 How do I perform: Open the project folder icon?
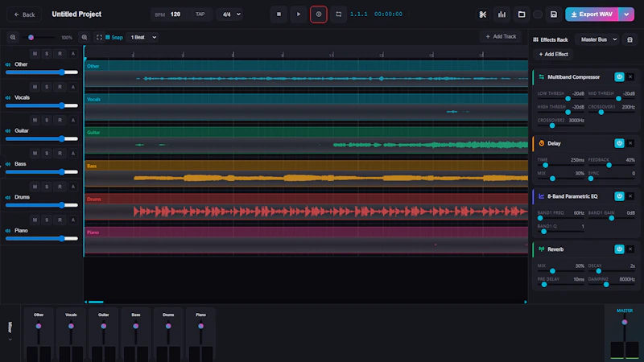521,14
